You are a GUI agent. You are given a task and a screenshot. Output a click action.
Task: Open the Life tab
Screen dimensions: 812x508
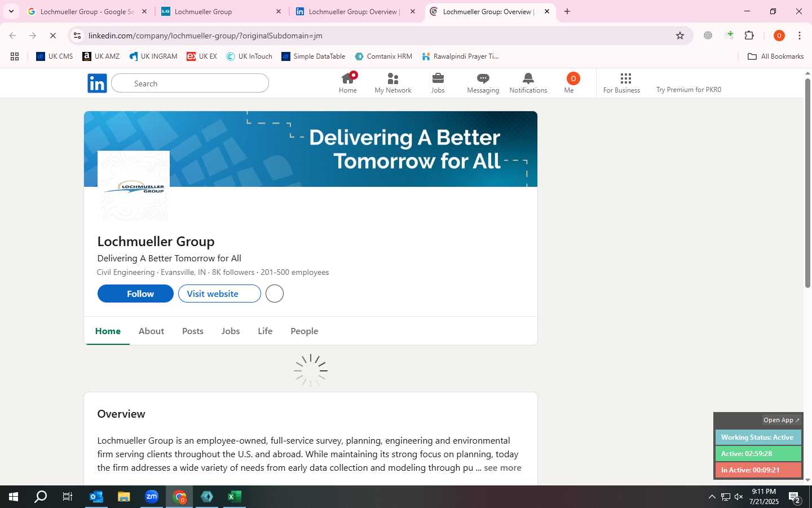[265, 331]
